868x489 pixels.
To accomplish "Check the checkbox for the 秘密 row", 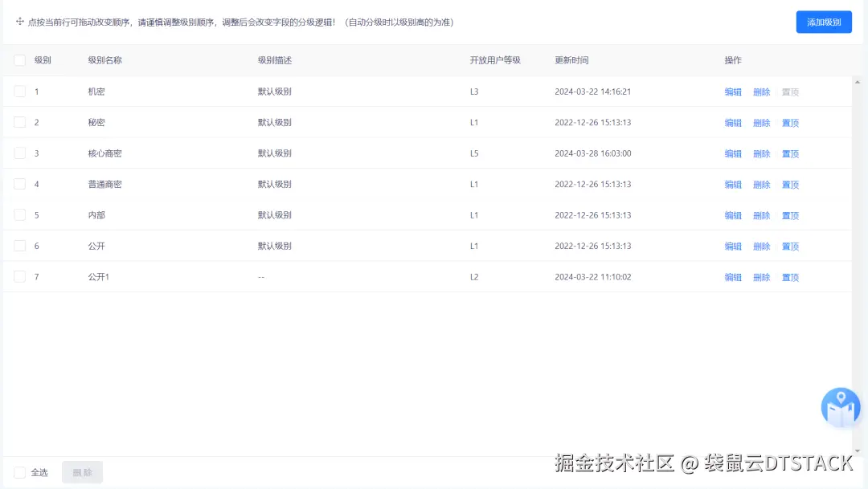I will (20, 122).
